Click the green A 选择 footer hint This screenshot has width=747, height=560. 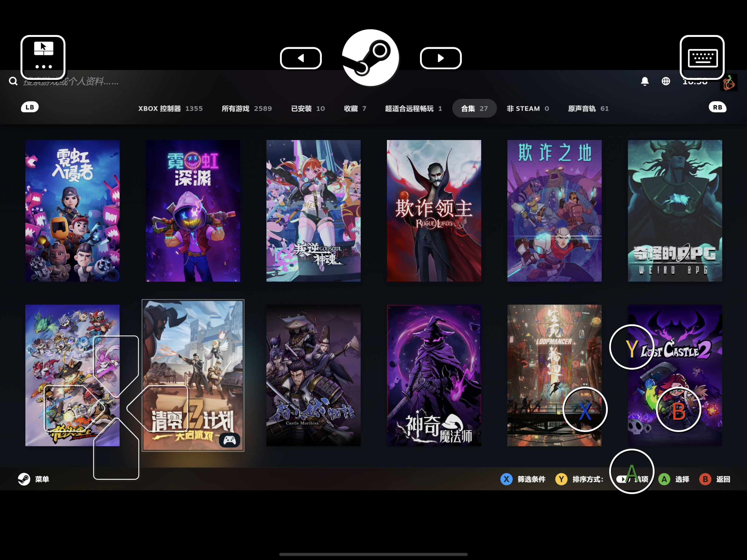tap(674, 479)
